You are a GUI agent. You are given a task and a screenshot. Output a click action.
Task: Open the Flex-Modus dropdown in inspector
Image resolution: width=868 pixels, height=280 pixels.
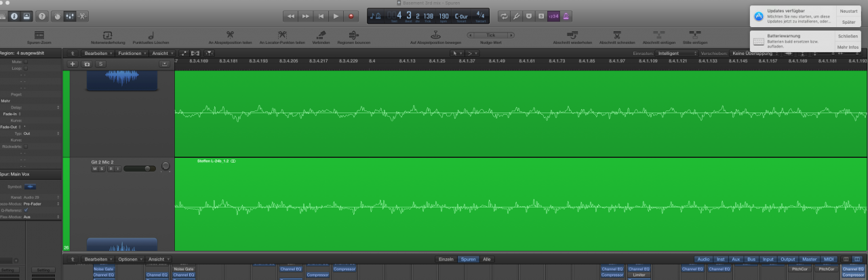coord(41,217)
